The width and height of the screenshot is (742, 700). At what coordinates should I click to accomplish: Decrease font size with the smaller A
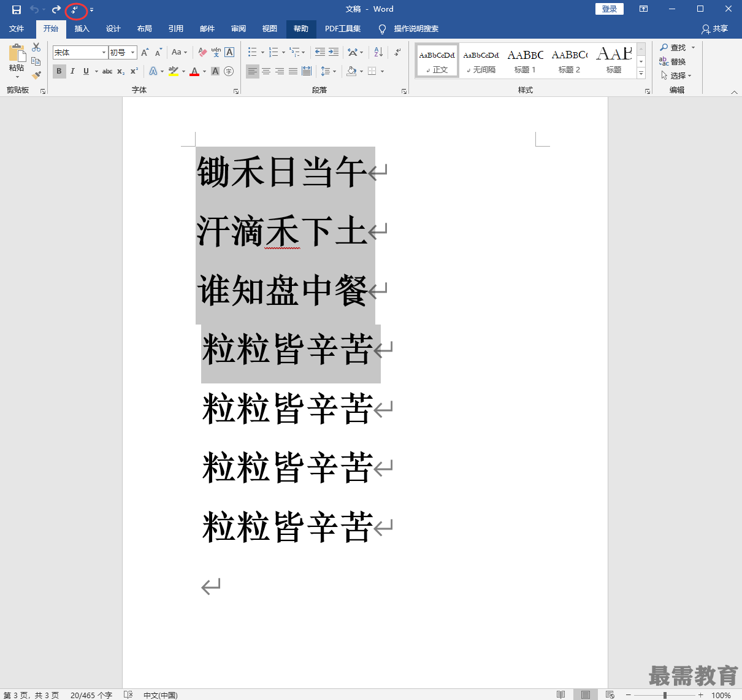pos(158,53)
